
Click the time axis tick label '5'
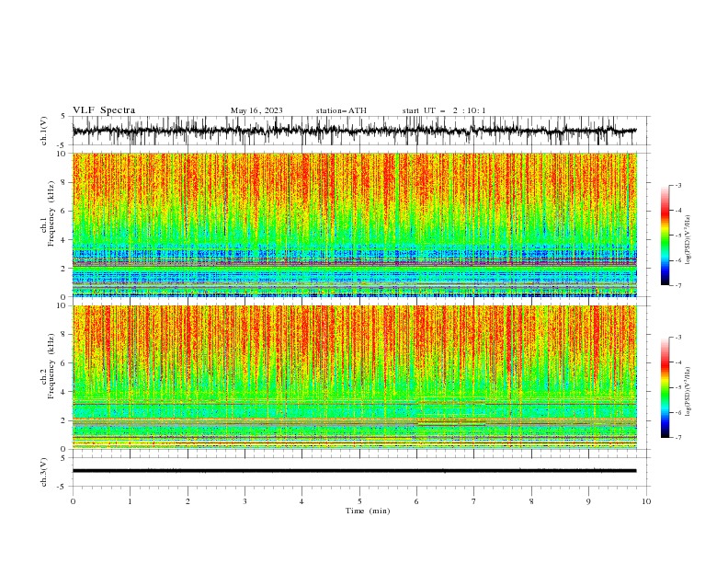pos(359,501)
